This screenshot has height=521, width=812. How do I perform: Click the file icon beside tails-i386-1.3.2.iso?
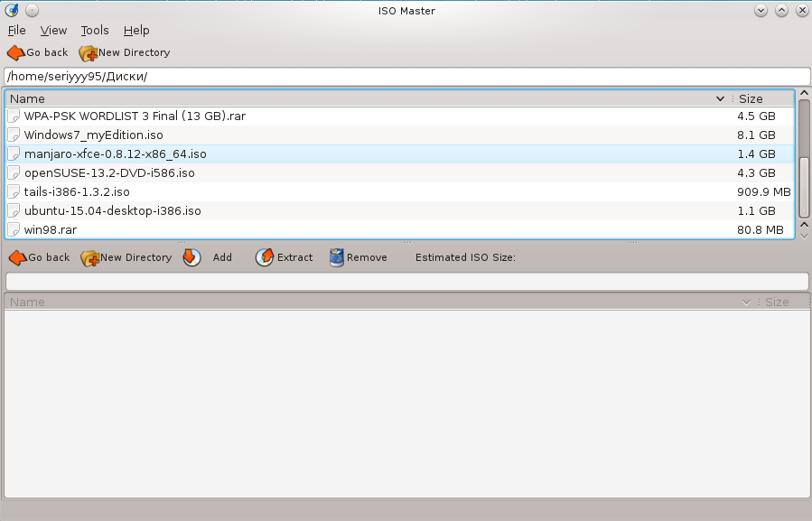pos(14,192)
